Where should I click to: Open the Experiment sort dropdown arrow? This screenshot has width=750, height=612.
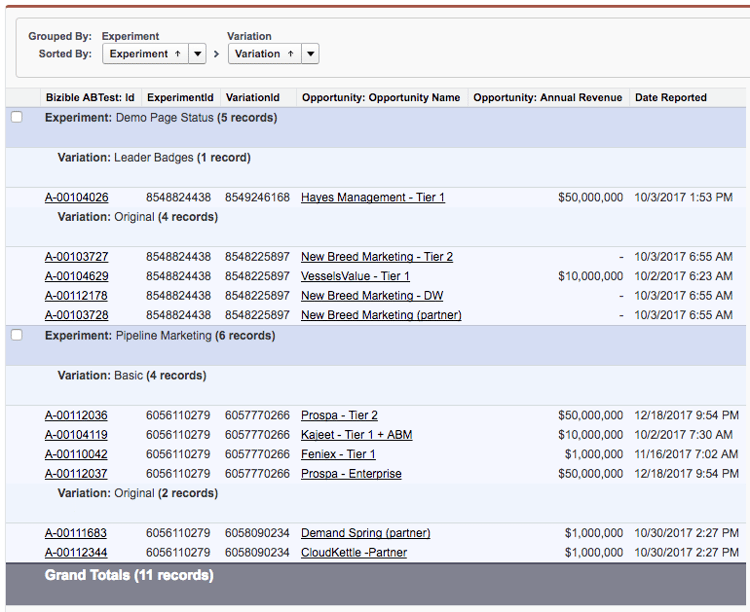coord(197,54)
